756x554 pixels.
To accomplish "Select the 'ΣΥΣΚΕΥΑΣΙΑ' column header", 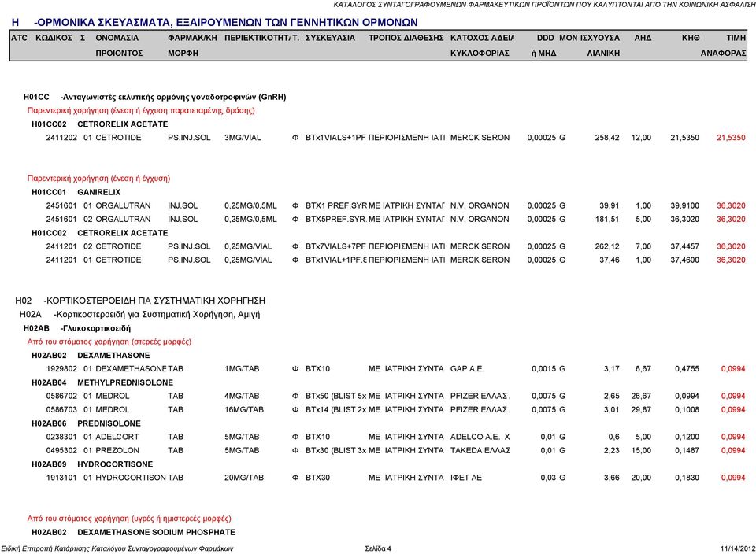I will click(x=330, y=38).
